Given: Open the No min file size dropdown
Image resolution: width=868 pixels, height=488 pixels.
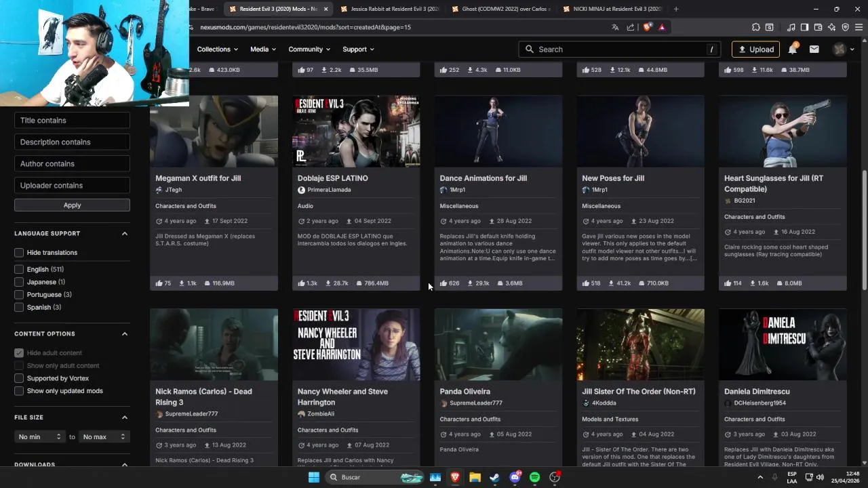Looking at the screenshot, I should click(40, 436).
